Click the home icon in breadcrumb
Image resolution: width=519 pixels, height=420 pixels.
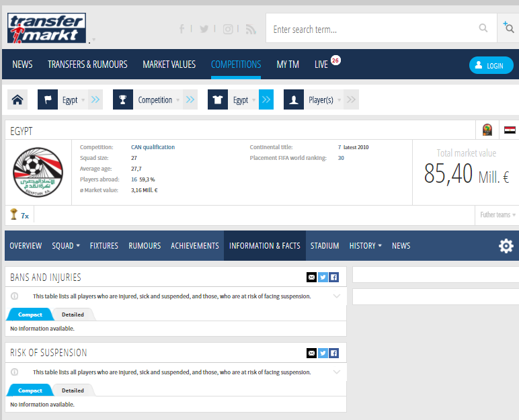click(17, 99)
